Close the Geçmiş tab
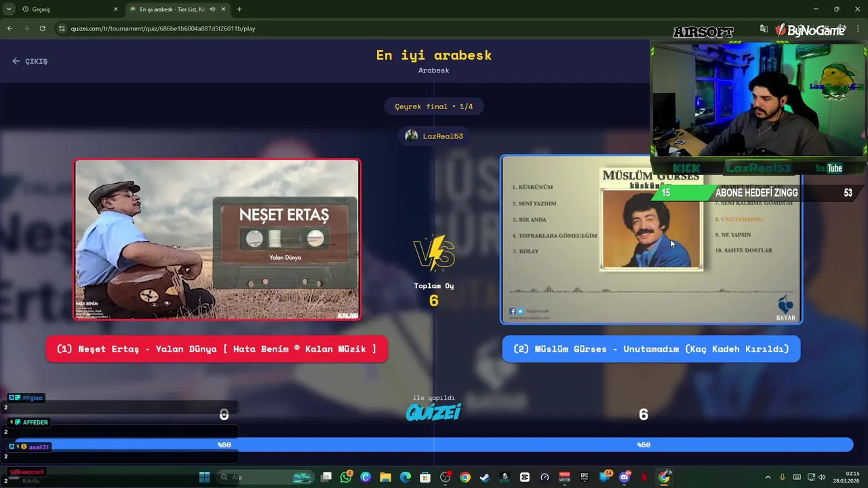 click(x=115, y=9)
